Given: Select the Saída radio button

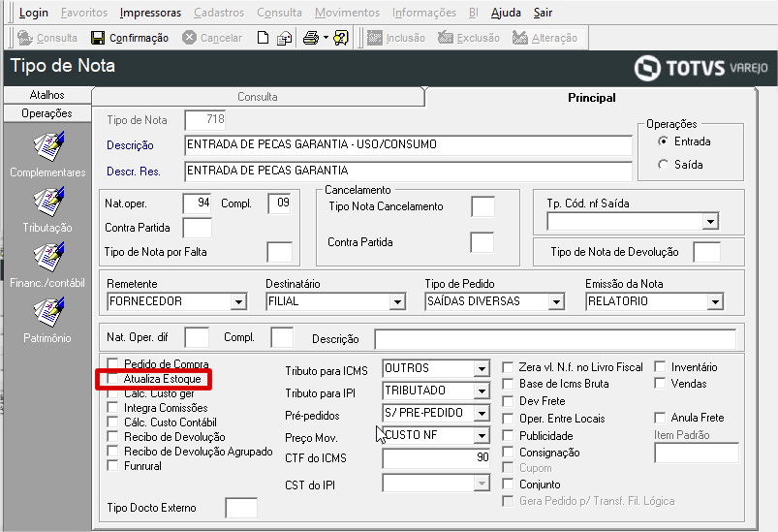Looking at the screenshot, I should (x=663, y=165).
